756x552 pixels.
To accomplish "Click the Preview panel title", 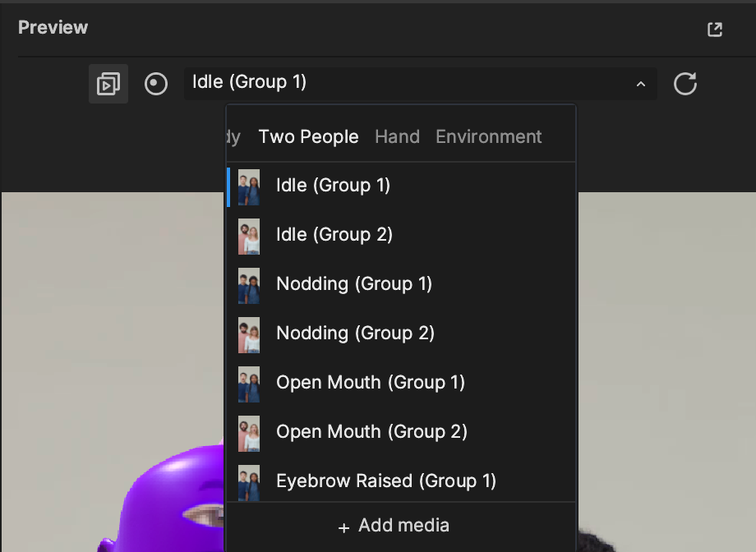I will [x=53, y=27].
